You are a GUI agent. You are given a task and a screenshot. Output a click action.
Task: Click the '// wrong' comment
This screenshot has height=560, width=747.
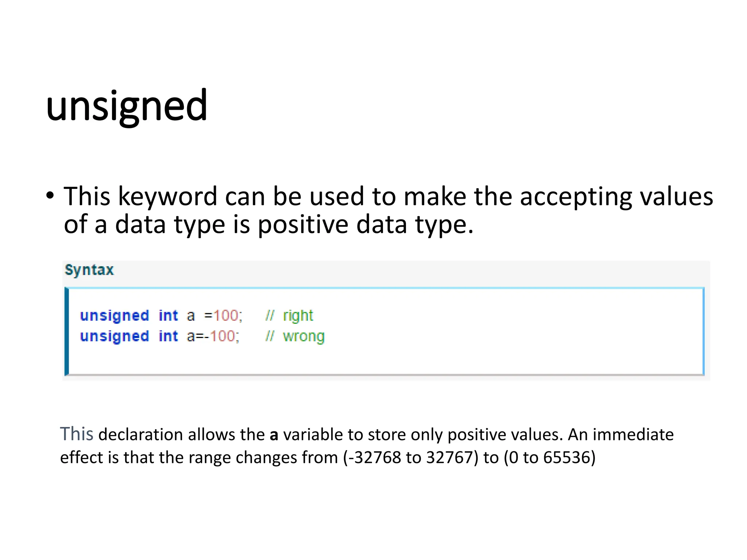coord(295,337)
